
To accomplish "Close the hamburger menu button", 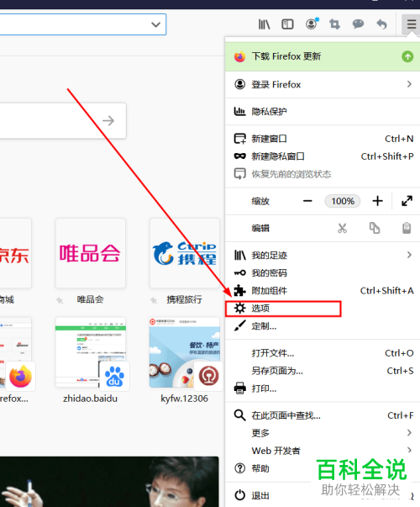I will click(411, 24).
